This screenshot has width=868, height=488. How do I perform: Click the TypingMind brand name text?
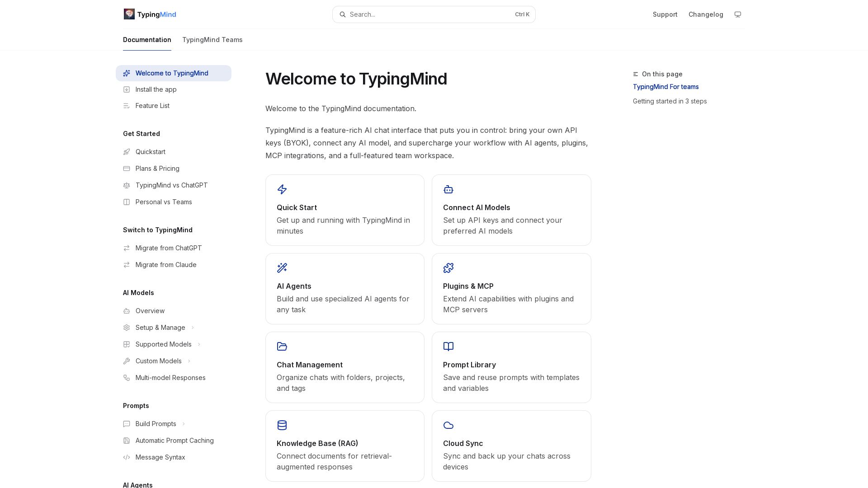coord(156,14)
